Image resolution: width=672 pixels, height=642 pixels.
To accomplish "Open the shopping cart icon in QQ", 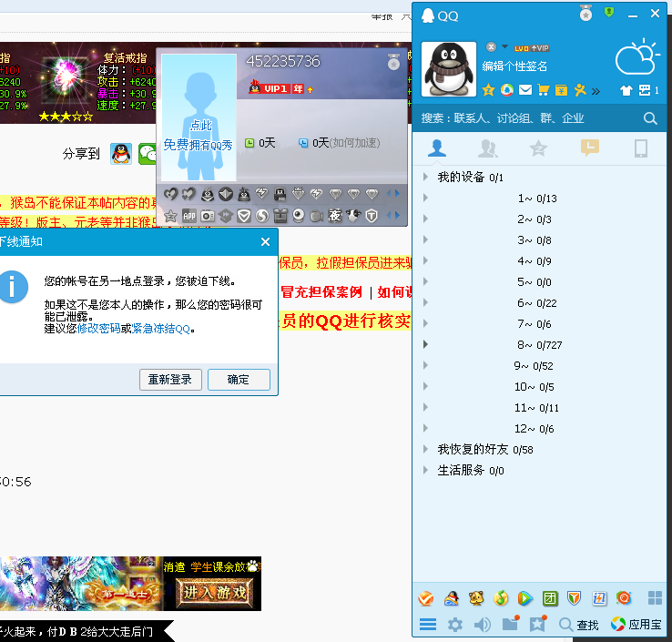I will (x=544, y=90).
